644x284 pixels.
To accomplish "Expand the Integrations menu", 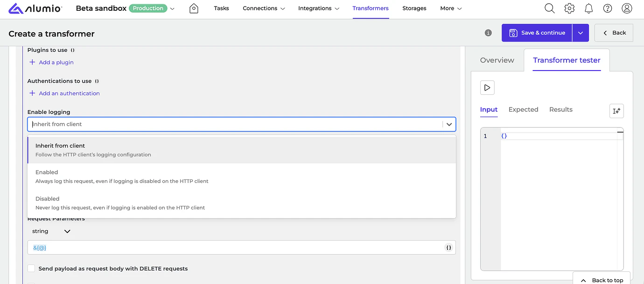I will tap(319, 8).
